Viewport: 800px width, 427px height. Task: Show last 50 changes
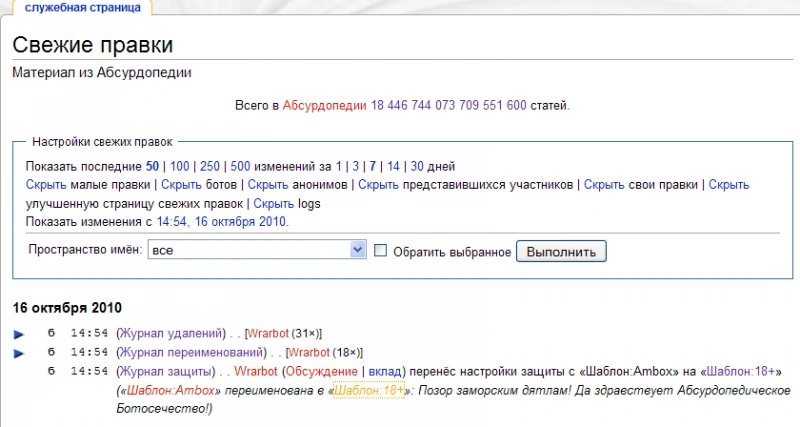[152, 166]
